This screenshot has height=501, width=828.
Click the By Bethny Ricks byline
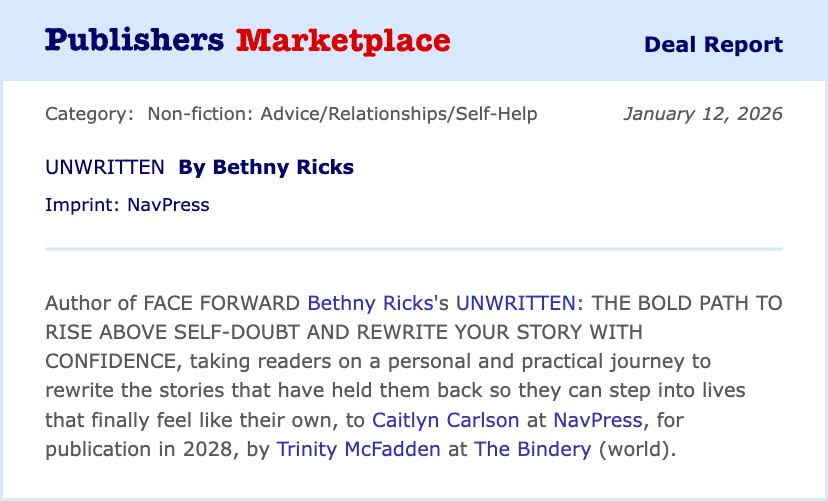pos(266,167)
